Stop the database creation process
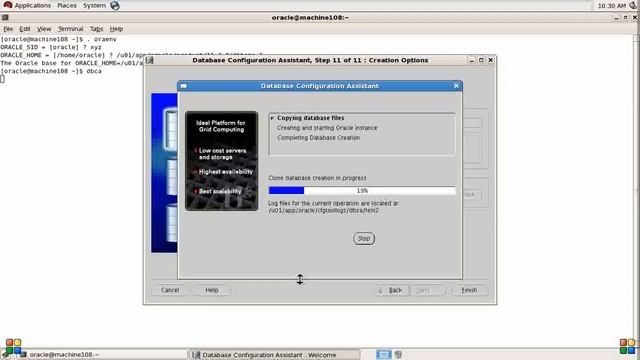The width and height of the screenshot is (640, 360). pos(364,238)
